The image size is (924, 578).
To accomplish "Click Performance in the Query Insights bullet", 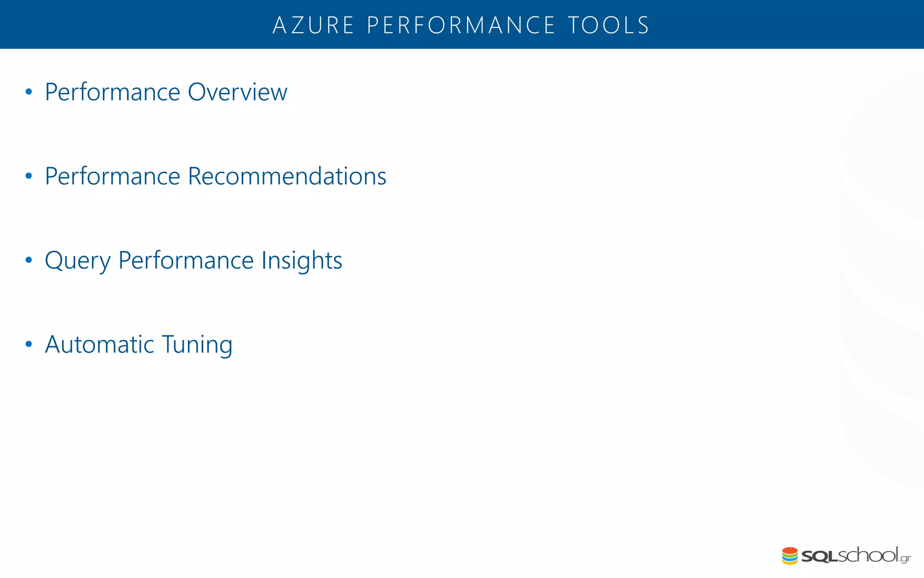I will coord(186,261).
